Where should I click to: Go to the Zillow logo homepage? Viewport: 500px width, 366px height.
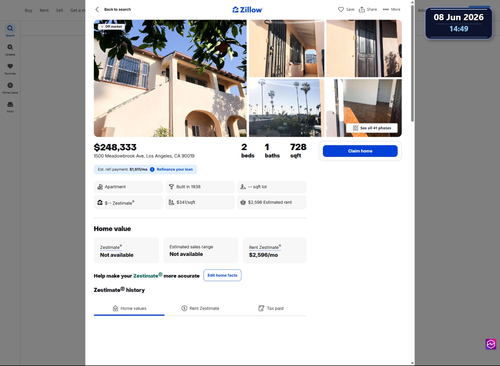(x=247, y=10)
